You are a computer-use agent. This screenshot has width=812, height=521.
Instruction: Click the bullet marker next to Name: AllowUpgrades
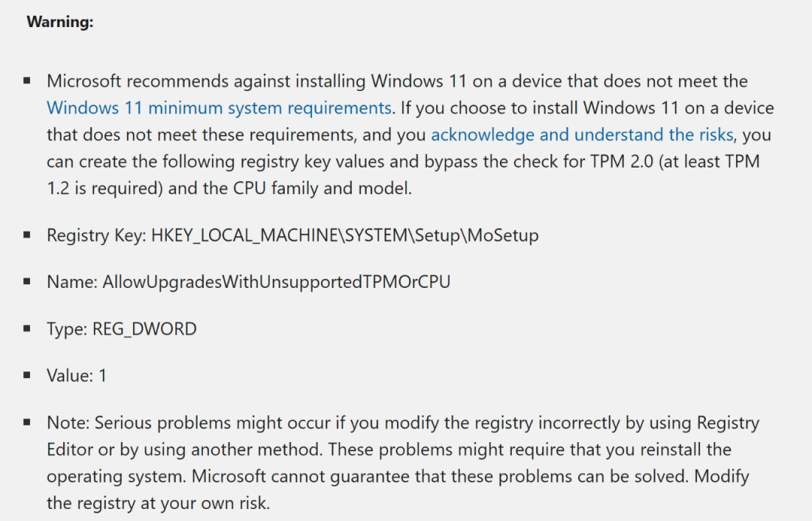[x=27, y=281]
